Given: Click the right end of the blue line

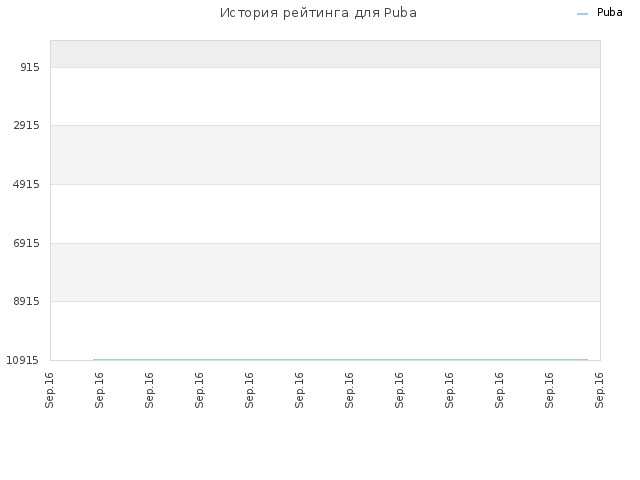Looking at the screenshot, I should pyautogui.click(x=587, y=360).
